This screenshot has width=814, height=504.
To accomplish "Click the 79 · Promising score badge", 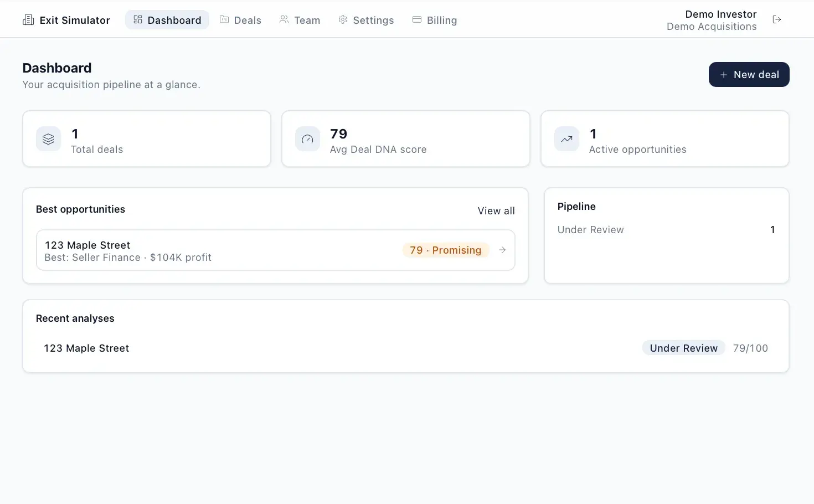I will point(446,250).
